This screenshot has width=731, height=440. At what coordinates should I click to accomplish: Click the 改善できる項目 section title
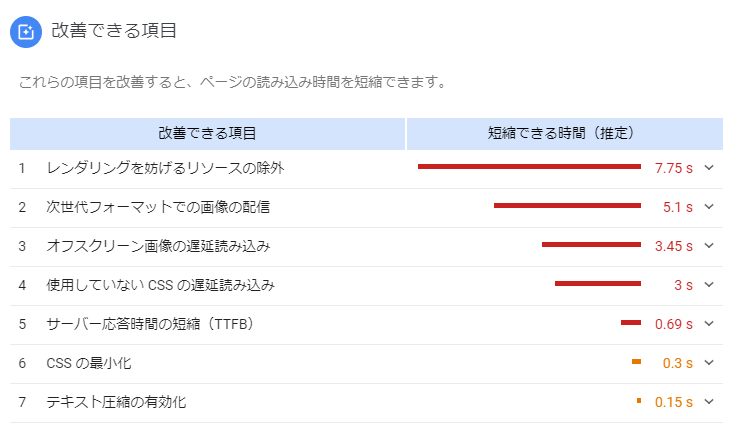pyautogui.click(x=114, y=31)
